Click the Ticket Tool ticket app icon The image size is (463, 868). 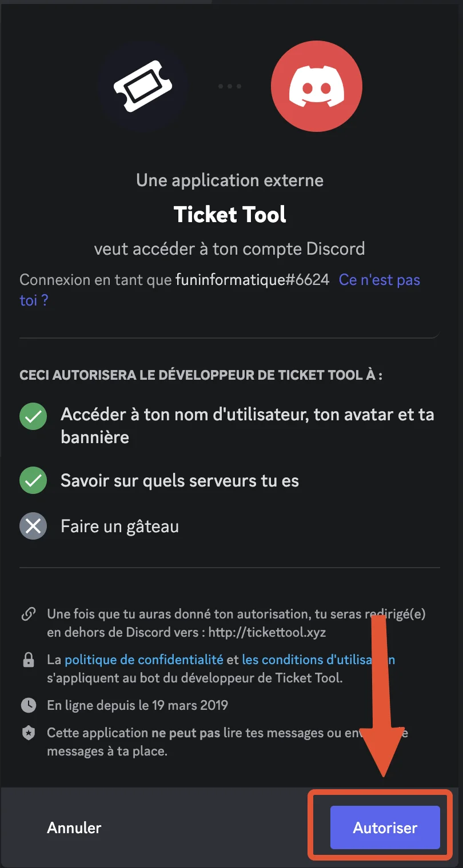[142, 86]
